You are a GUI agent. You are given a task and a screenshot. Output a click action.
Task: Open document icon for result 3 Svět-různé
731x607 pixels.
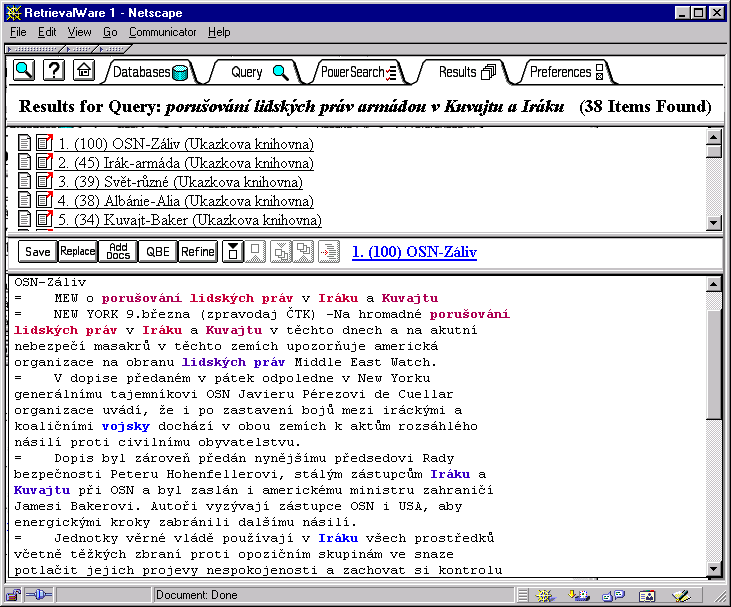pos(24,181)
